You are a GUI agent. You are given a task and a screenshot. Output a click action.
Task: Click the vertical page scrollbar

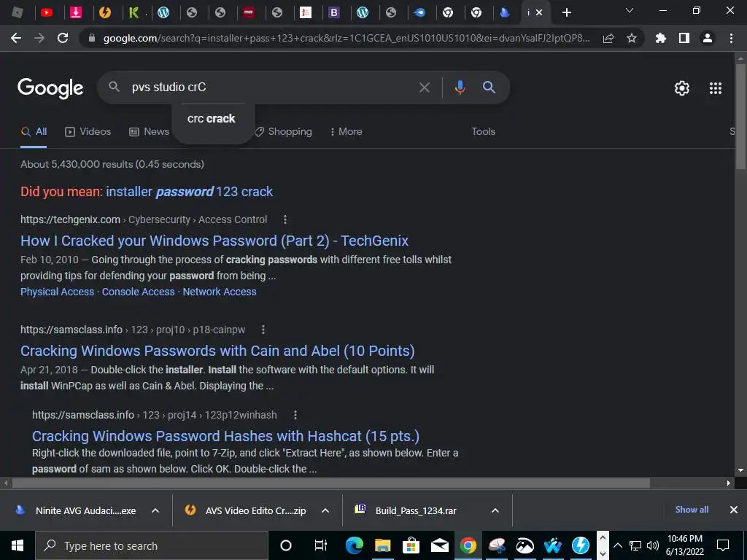[x=740, y=116]
